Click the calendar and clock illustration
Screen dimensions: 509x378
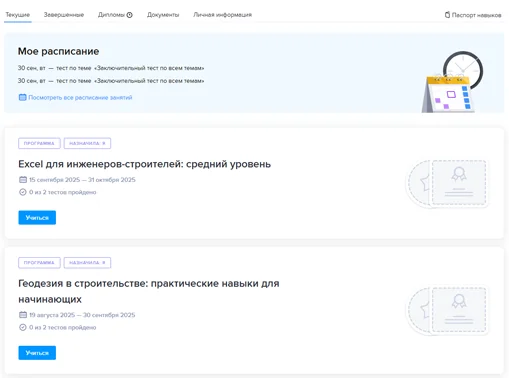452,82
